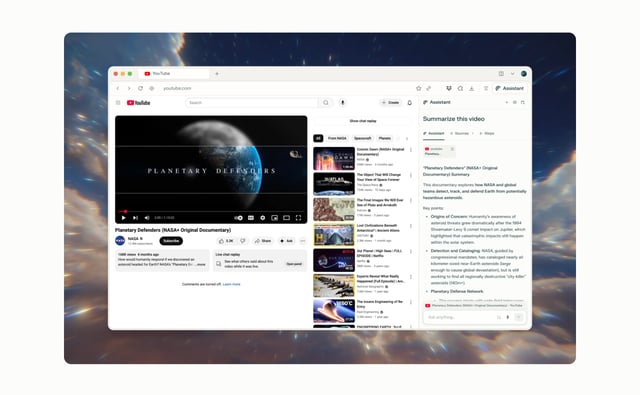Image resolution: width=640 pixels, height=395 pixels.
Task: Use the microphone in the Assistant input
Action: (x=508, y=317)
